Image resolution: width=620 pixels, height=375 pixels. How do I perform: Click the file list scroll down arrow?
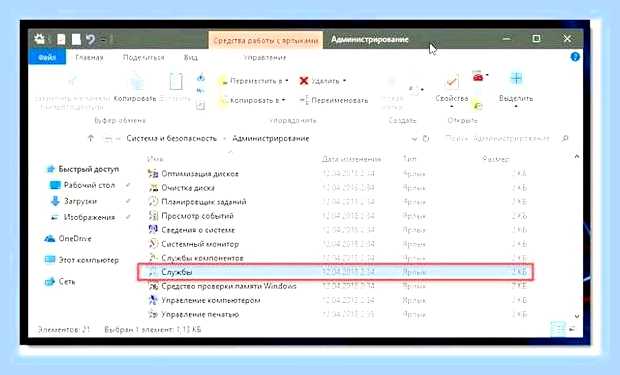(577, 316)
